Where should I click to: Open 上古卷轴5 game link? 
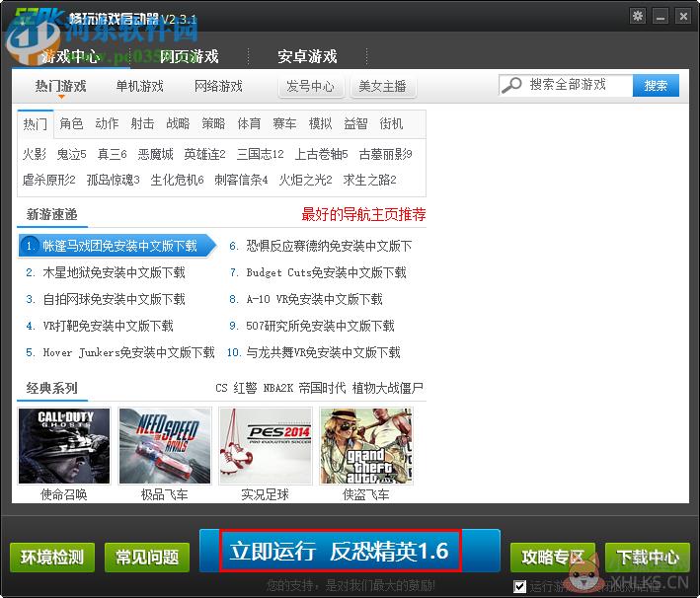click(322, 154)
